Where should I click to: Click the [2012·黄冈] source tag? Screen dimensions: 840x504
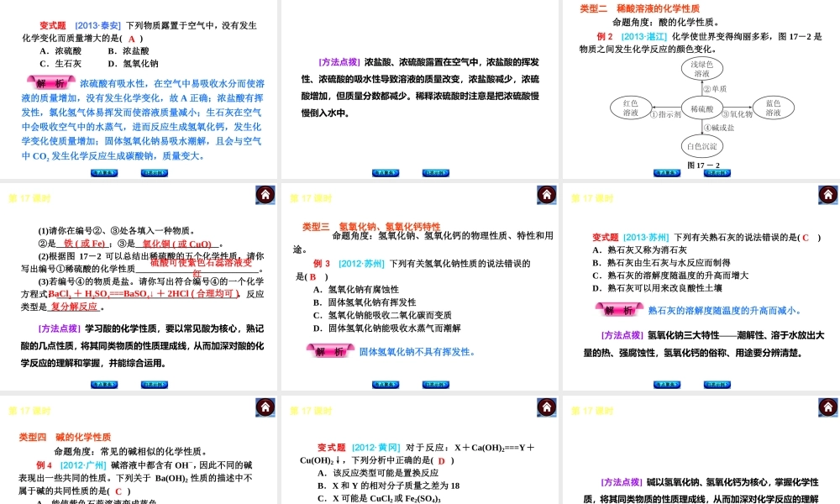tap(376, 447)
